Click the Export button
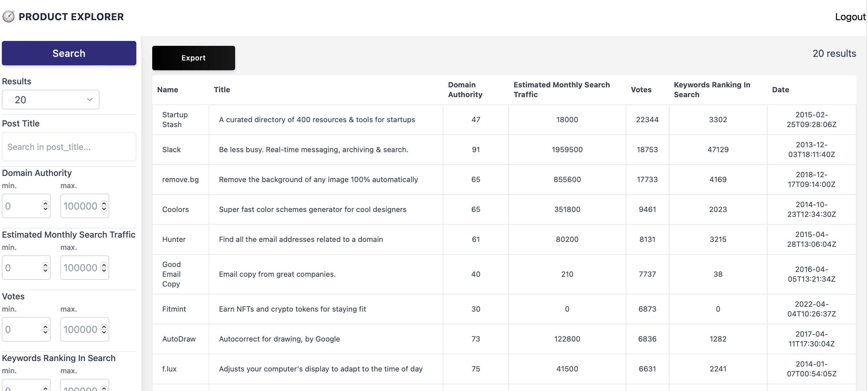 click(193, 58)
